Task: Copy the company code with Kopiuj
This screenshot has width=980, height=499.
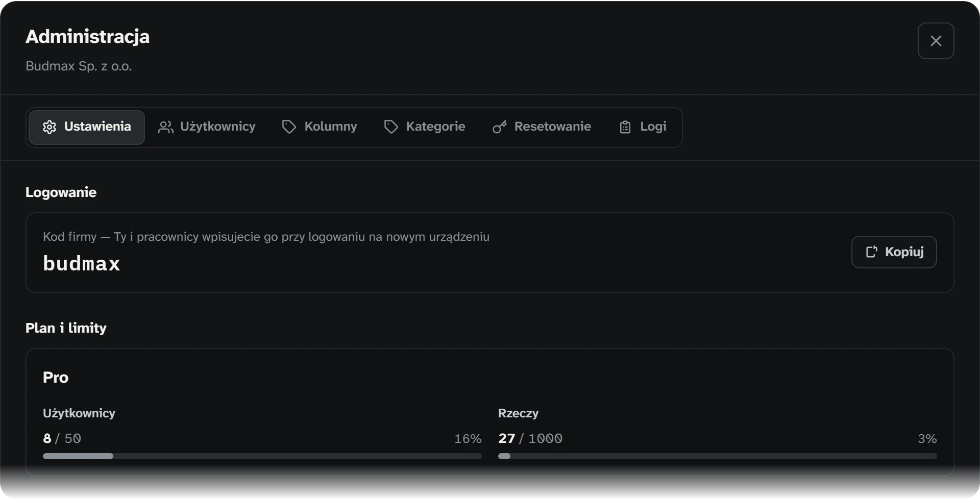Action: [x=894, y=252]
